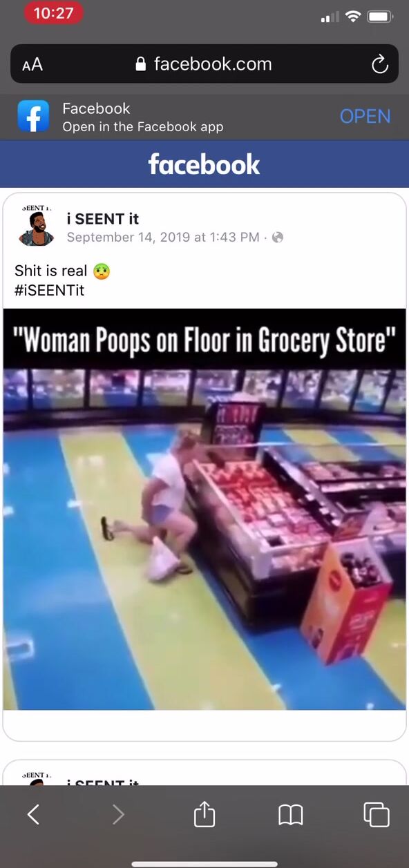
Task: Open the AA reader text-size menu
Action: pyautogui.click(x=32, y=65)
